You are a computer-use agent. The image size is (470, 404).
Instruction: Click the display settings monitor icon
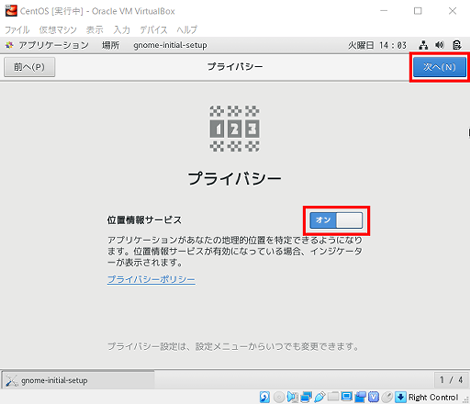(347, 396)
